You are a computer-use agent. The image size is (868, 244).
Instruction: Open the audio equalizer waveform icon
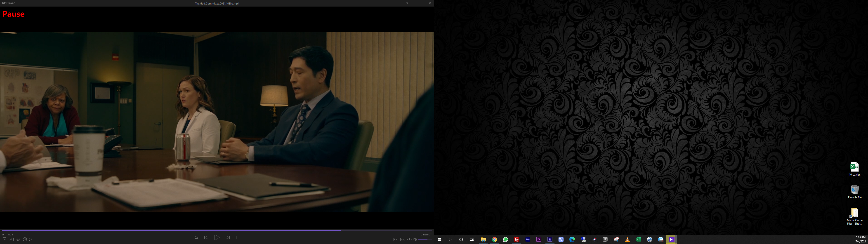[409, 239]
